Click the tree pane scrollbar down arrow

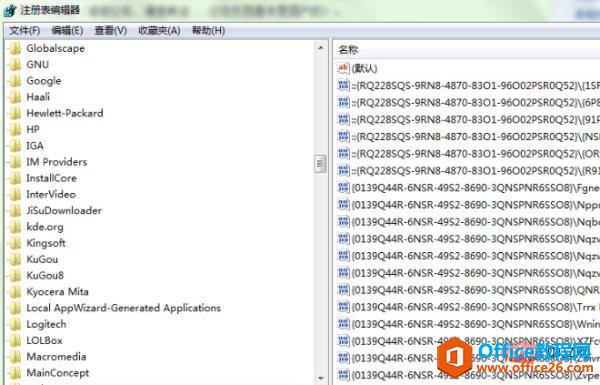point(321,378)
